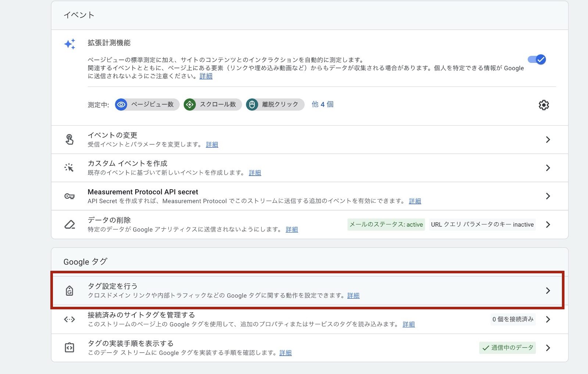Open カスタム イベントを作成 row

pos(309,168)
